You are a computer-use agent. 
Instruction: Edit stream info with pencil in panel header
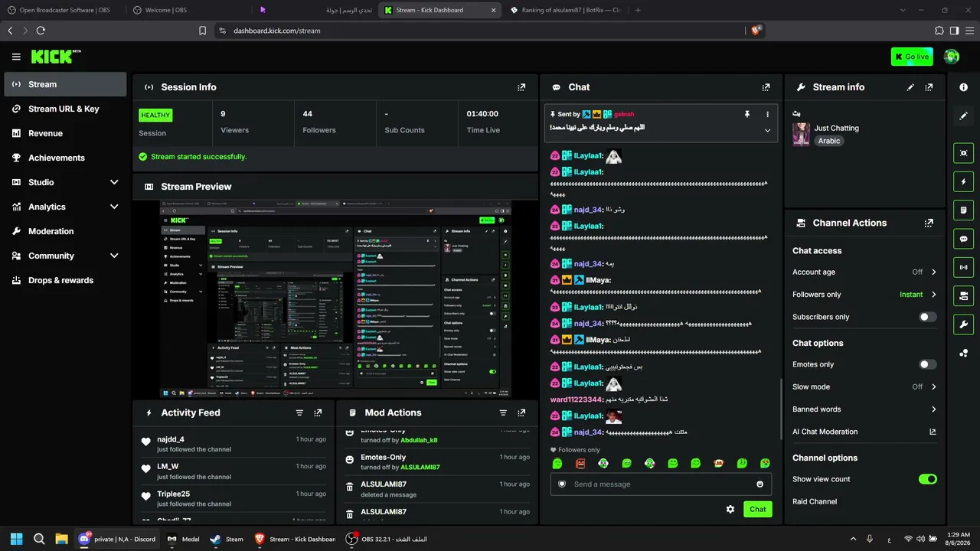coord(910,87)
